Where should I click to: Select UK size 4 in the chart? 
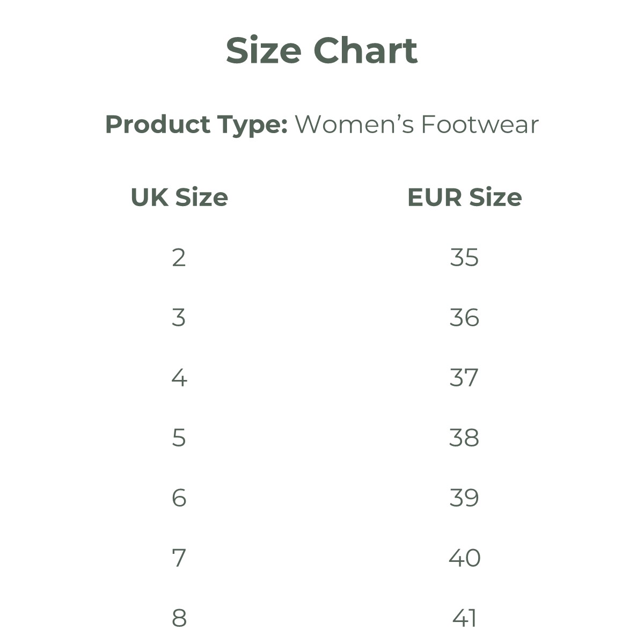click(x=179, y=378)
